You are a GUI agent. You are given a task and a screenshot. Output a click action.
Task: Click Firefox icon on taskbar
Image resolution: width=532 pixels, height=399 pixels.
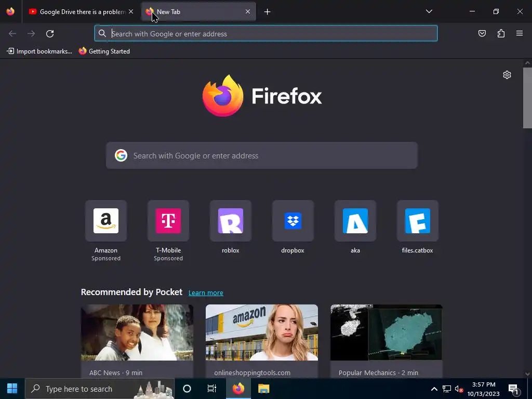(238, 389)
